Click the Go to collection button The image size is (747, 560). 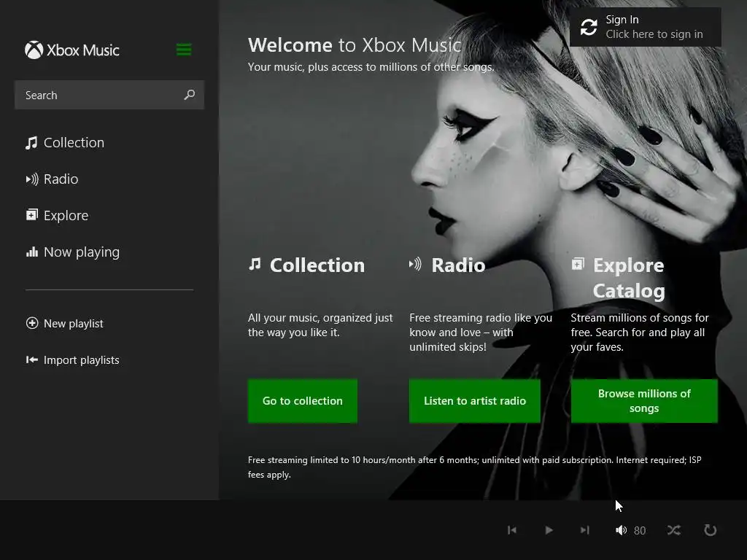(x=303, y=401)
